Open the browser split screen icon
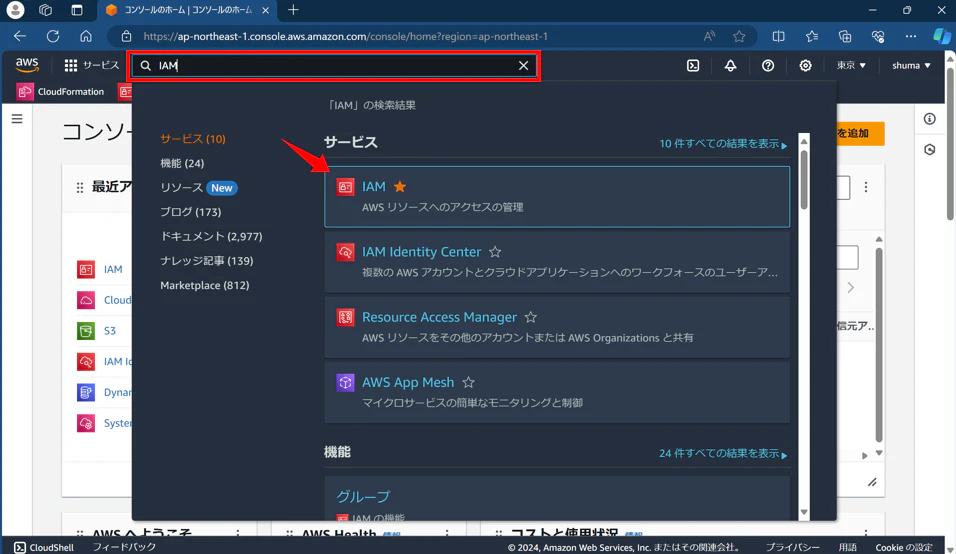 point(779,36)
